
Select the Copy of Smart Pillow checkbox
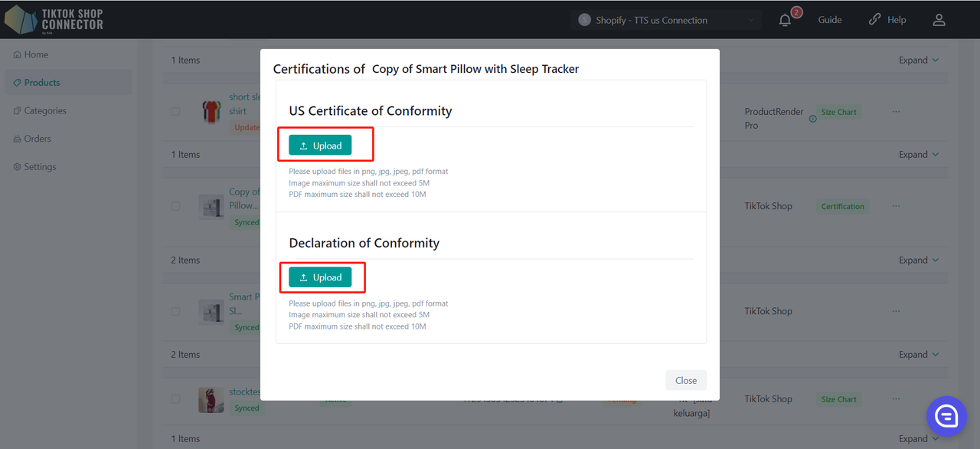click(175, 206)
